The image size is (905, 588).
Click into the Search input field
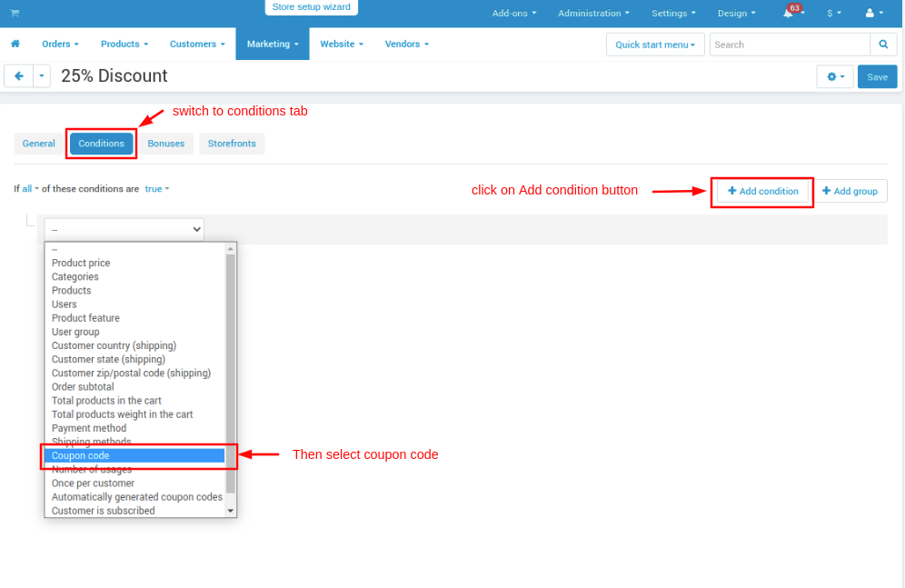[x=788, y=45]
